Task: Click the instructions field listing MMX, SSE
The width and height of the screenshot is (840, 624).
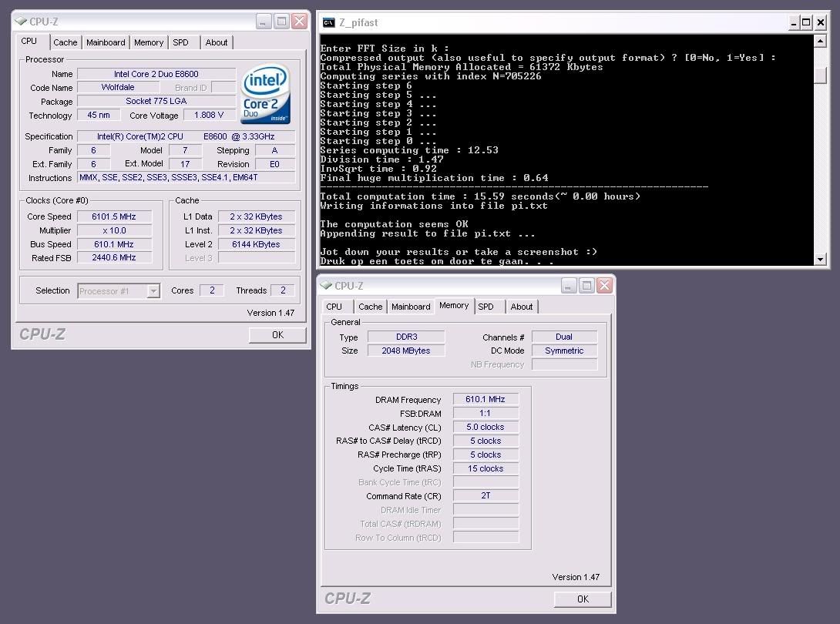Action: click(186, 177)
